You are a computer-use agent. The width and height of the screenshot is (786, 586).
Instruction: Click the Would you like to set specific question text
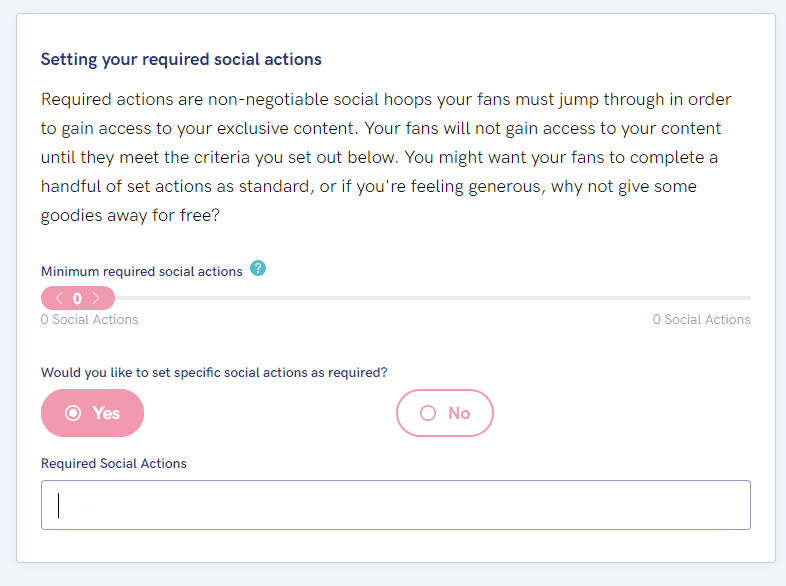pyautogui.click(x=214, y=372)
